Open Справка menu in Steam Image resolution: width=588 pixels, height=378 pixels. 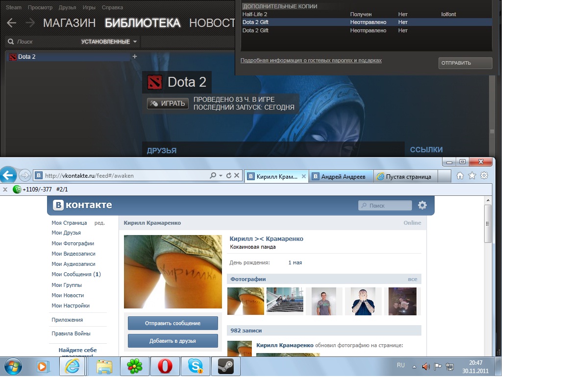[113, 8]
